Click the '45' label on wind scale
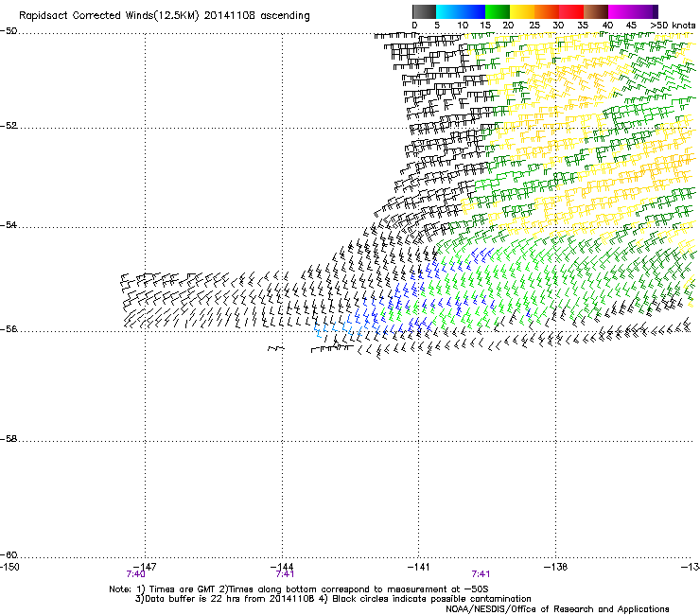Viewport: 700px width, 615px height. point(631,26)
